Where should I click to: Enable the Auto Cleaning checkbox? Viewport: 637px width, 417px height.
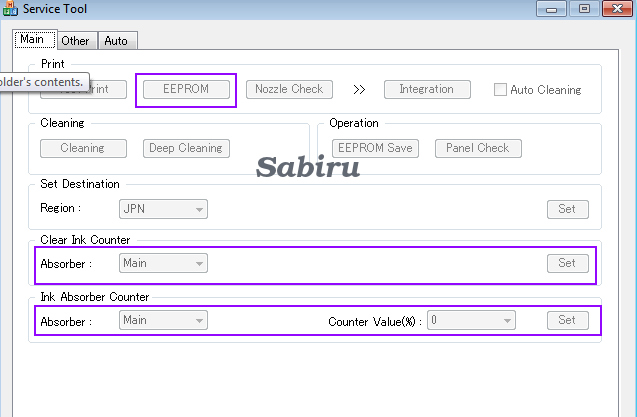(500, 89)
